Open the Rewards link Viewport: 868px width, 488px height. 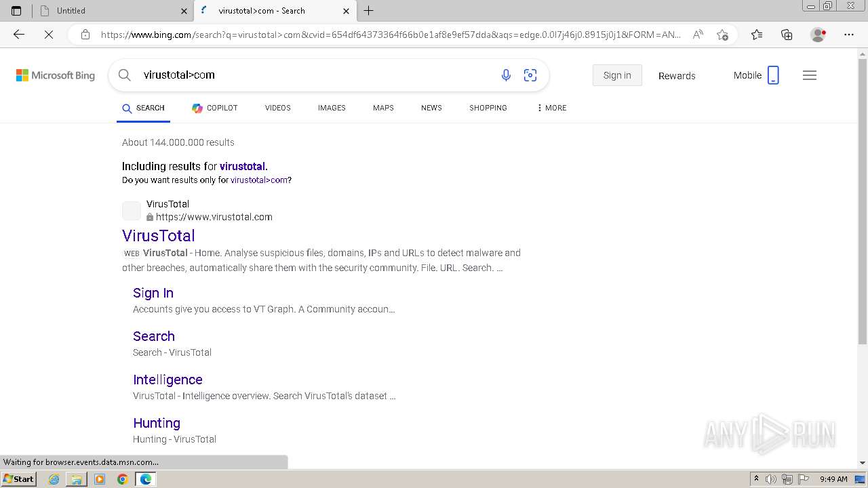(677, 76)
